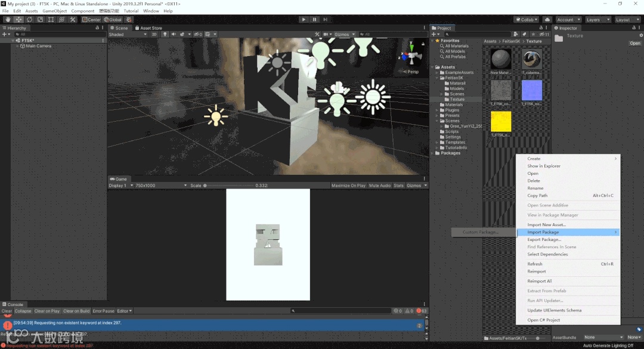Toggle Mute Audio in Game view
The height and width of the screenshot is (349, 644).
(380, 186)
